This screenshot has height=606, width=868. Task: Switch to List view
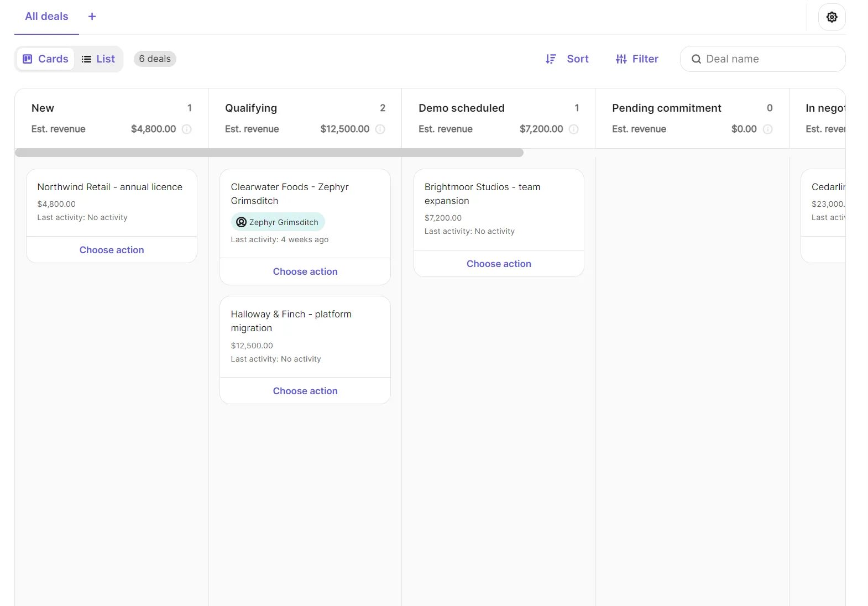pyautogui.click(x=98, y=59)
